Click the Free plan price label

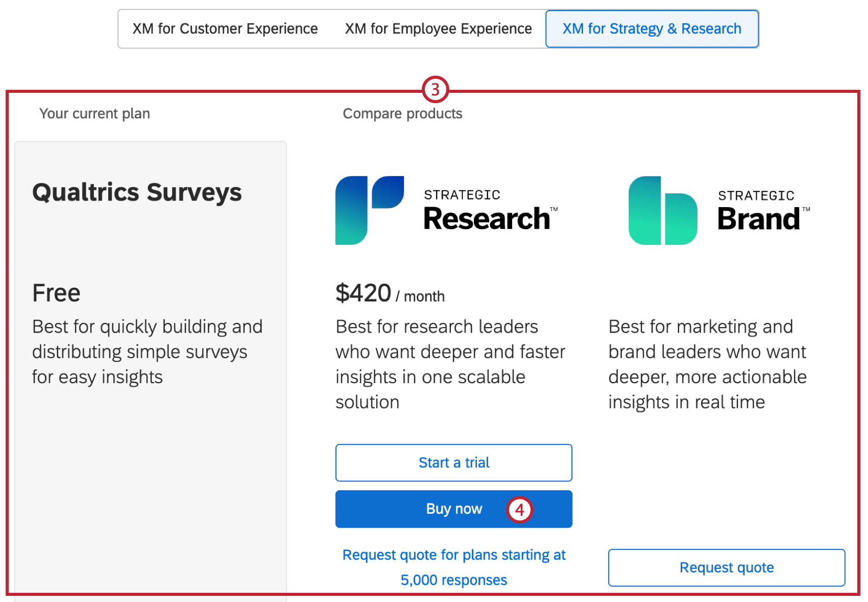tap(56, 293)
